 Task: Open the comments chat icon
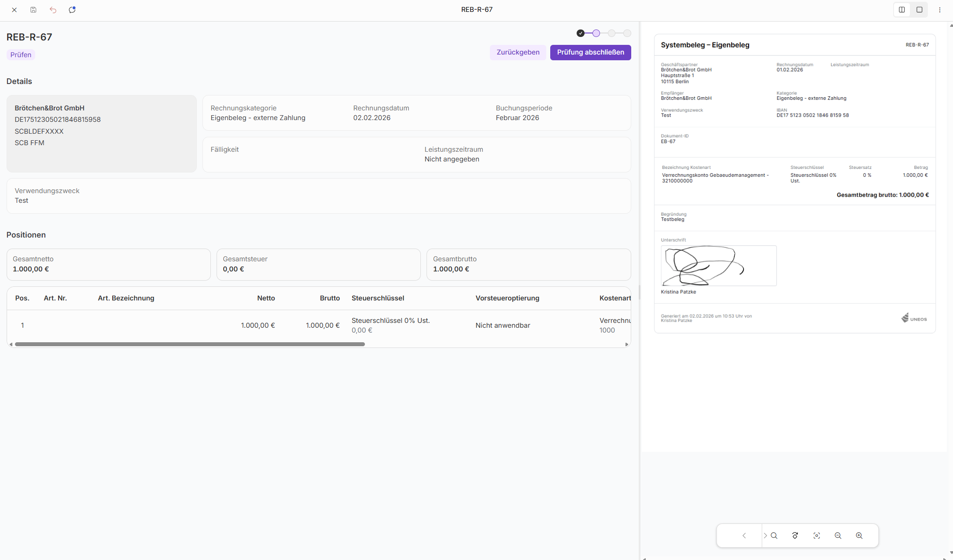click(x=72, y=10)
